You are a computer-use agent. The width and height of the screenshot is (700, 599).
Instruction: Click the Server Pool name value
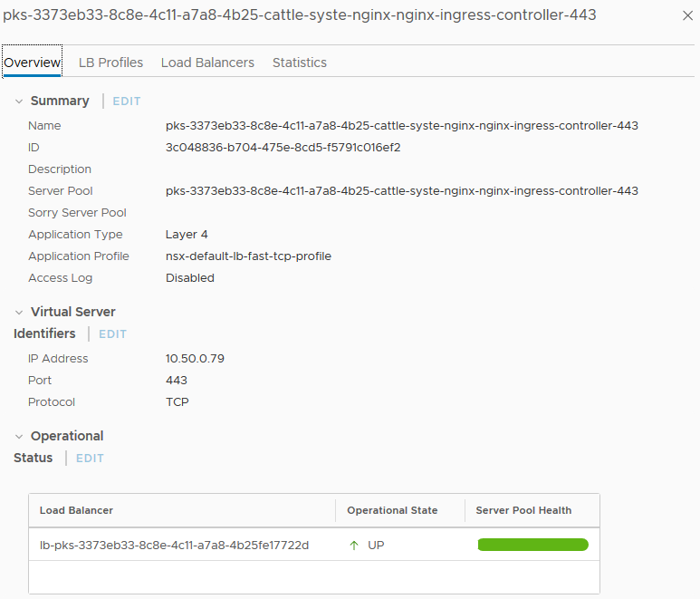coord(401,191)
